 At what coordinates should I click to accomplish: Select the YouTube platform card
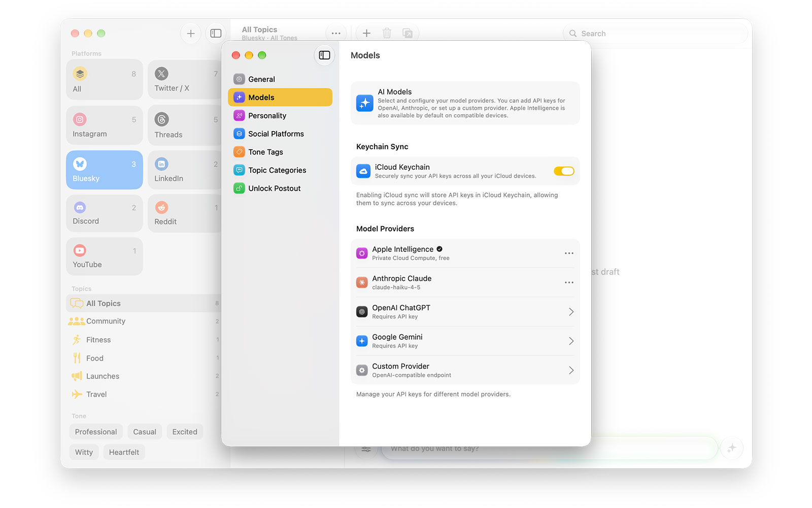105,257
